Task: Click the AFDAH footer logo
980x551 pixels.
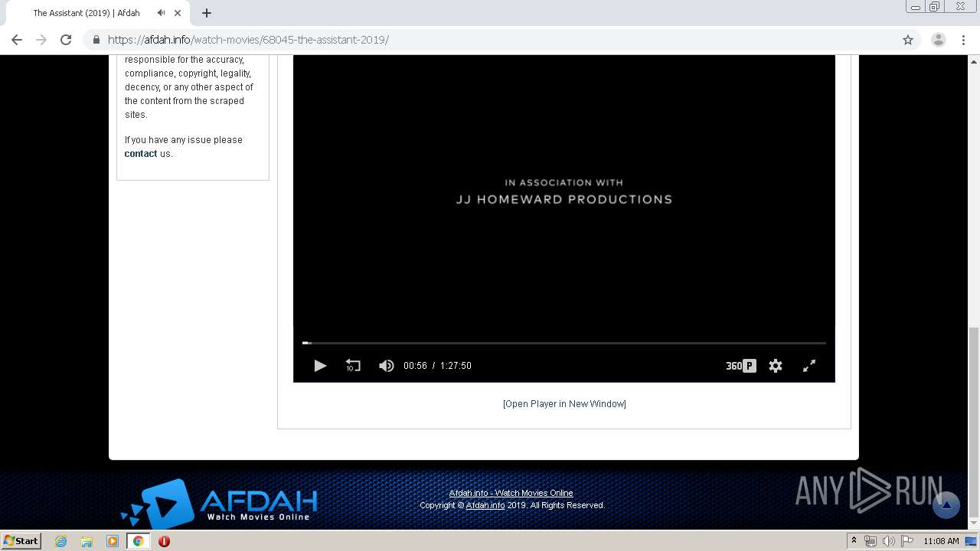Action: pyautogui.click(x=219, y=503)
